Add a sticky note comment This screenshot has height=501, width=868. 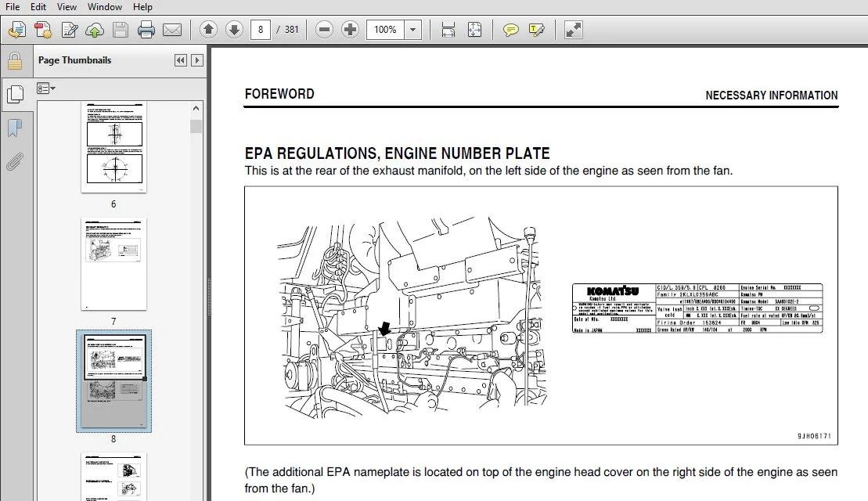point(510,29)
